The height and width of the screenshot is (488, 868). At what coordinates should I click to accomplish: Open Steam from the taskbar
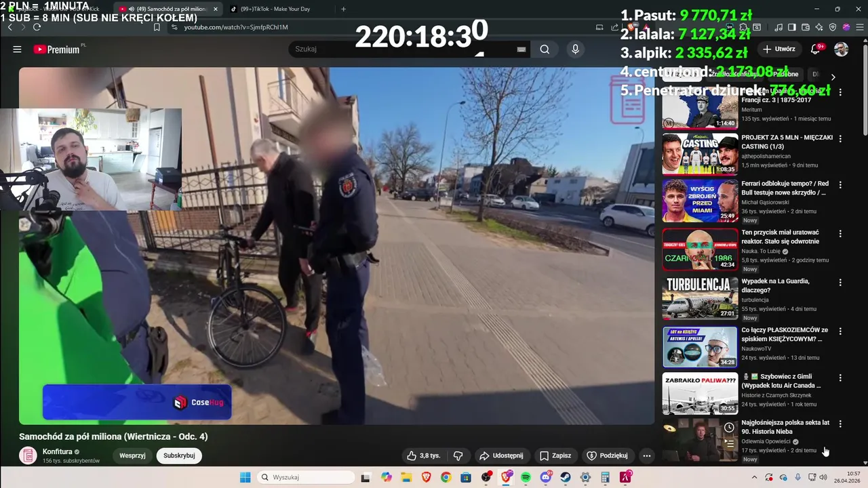(x=565, y=477)
